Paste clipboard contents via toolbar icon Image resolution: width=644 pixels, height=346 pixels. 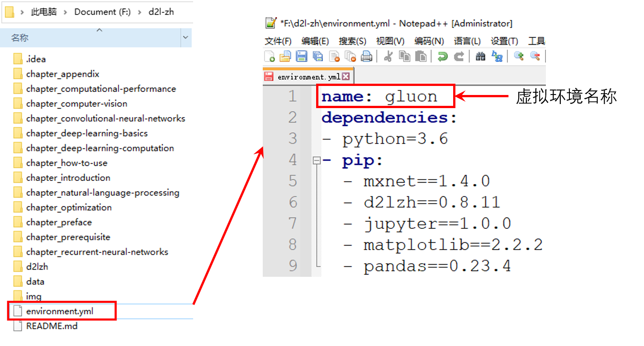pyautogui.click(x=421, y=56)
